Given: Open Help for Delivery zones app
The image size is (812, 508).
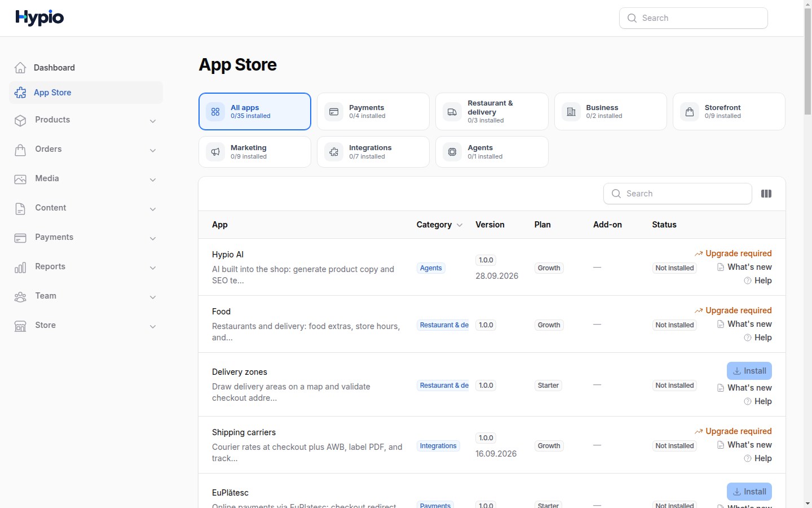Looking at the screenshot, I should (x=758, y=401).
